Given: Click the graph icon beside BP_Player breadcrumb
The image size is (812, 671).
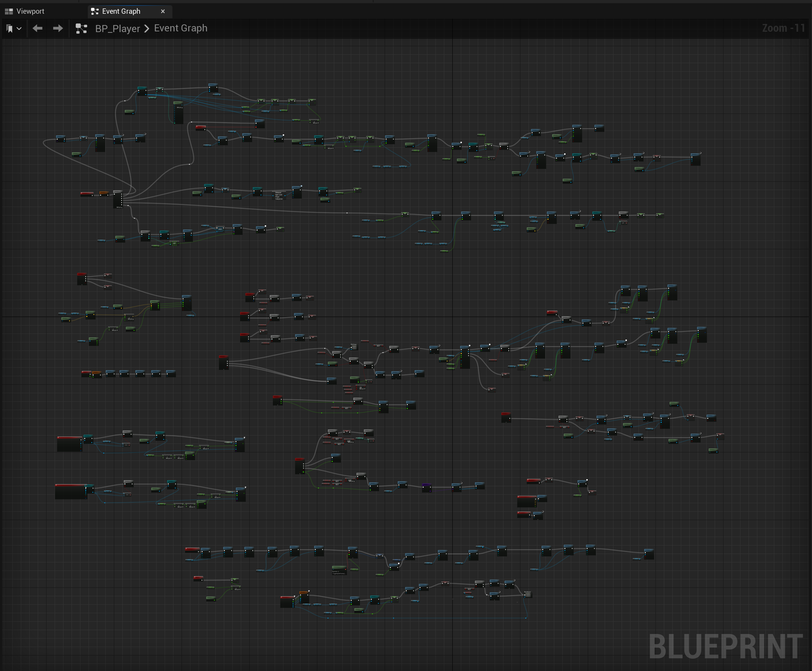Looking at the screenshot, I should (x=81, y=28).
